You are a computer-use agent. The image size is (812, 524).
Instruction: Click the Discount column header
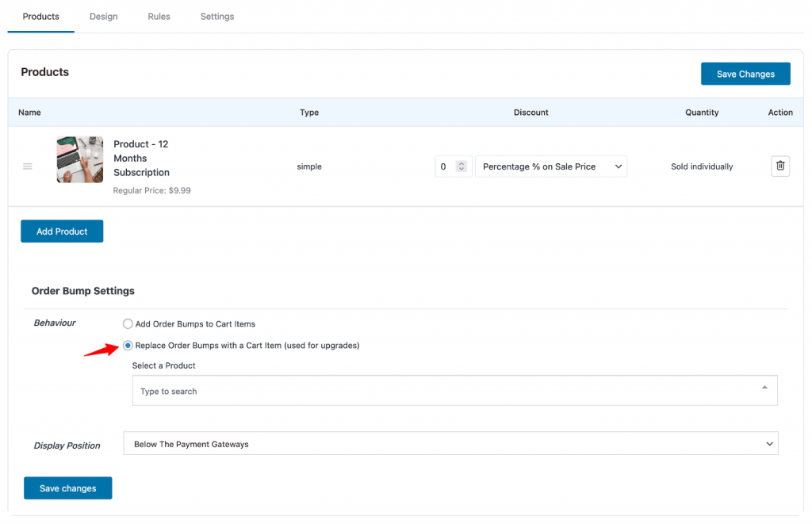pyautogui.click(x=530, y=113)
